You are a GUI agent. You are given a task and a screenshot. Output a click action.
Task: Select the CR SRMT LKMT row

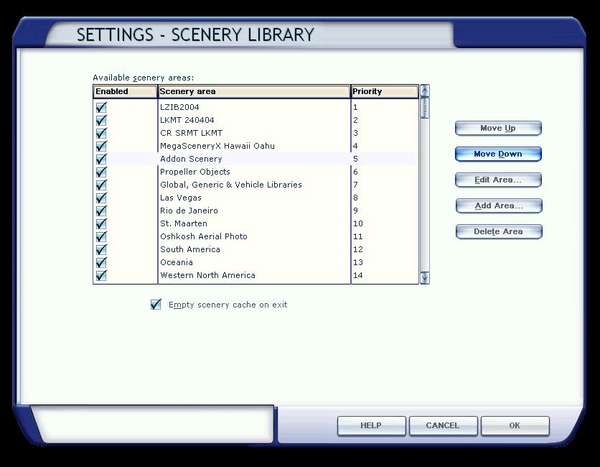coord(256,133)
